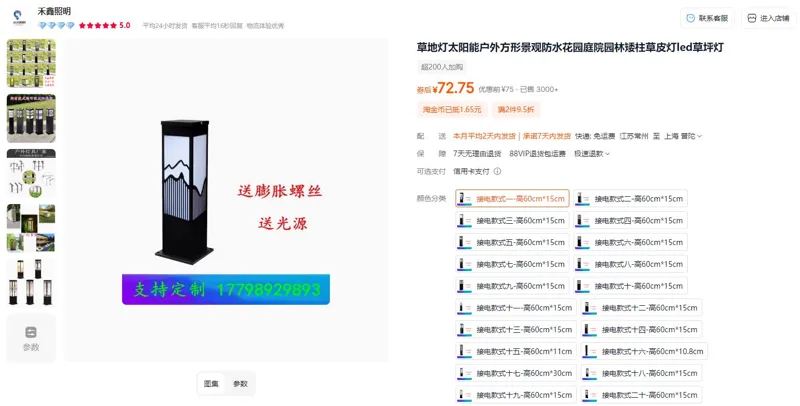Choose option 接电款式十-高60cm*15cm
Image resolution: width=800 pixels, height=406 pixels.
[x=630, y=286]
